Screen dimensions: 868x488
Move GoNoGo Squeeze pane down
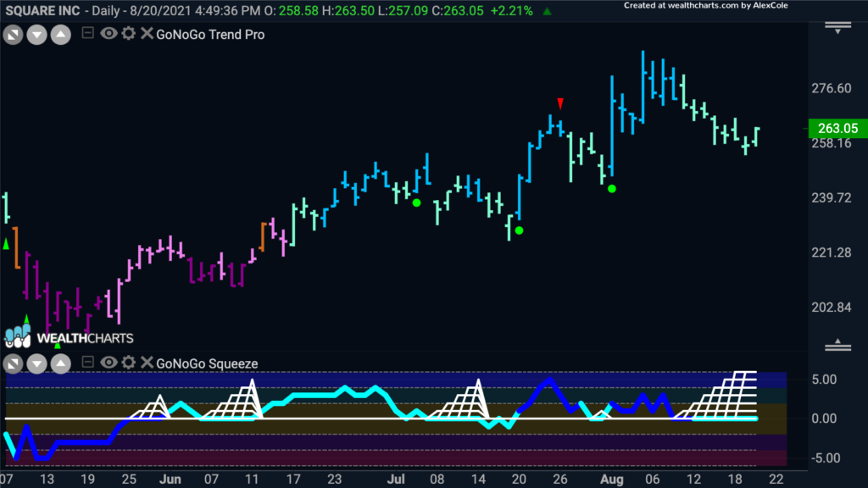click(x=36, y=364)
